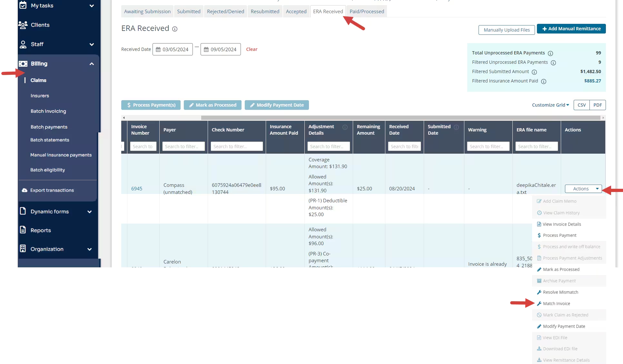Click calendar icon in 03/05/2024 date field
This screenshot has width=623, height=364.
[x=158, y=50]
